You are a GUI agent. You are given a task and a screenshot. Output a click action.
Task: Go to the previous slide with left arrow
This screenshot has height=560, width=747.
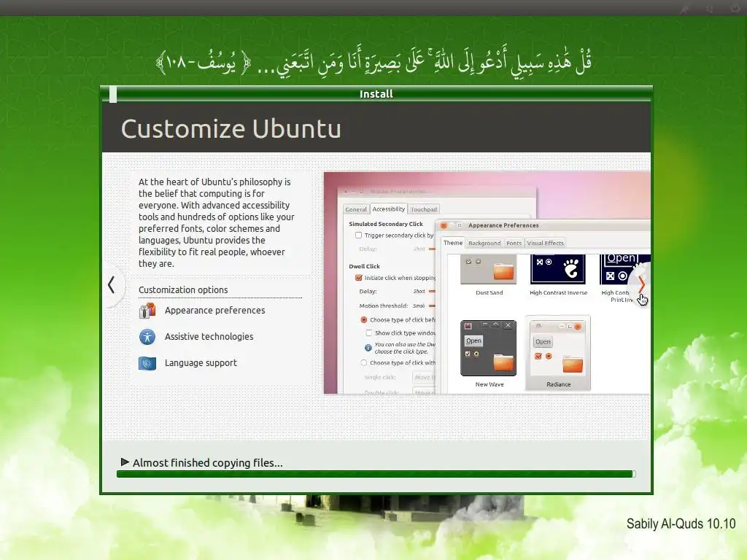112,285
